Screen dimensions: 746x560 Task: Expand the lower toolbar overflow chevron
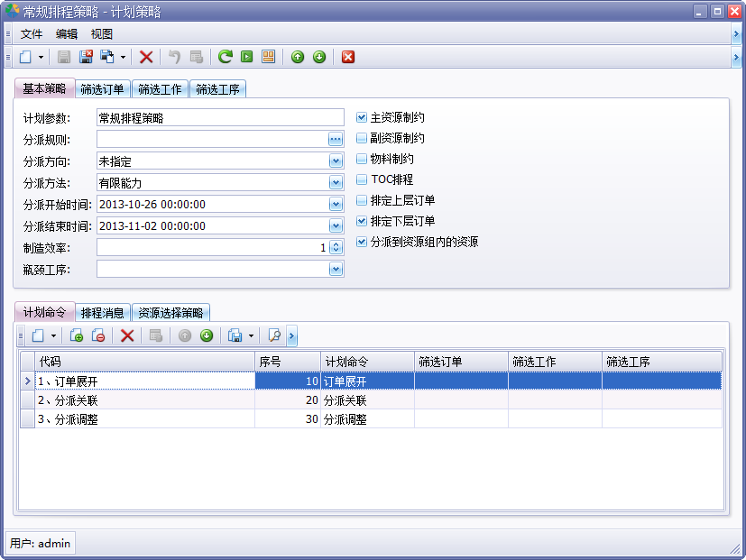click(x=291, y=335)
